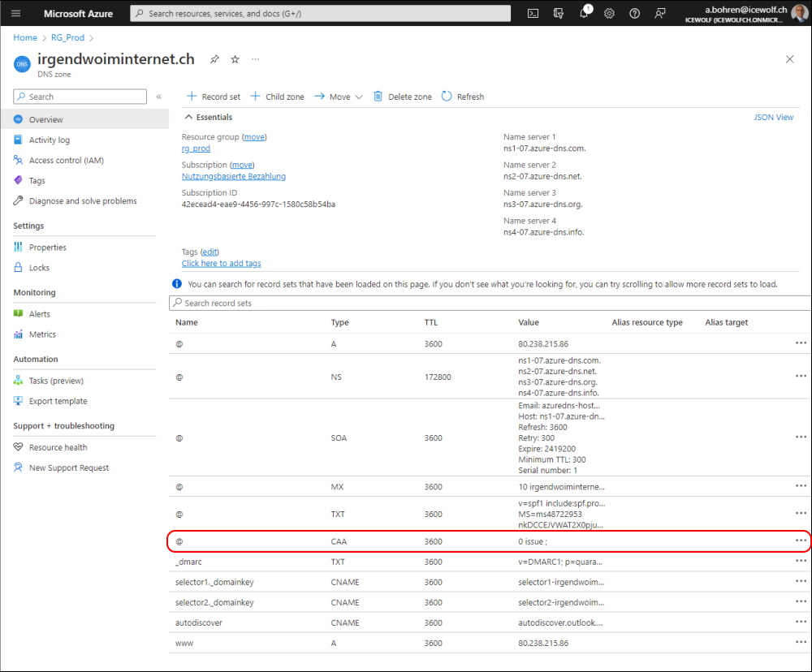812x672 pixels.
Task: Open the portal hamburger menu
Action: pyautogui.click(x=16, y=14)
